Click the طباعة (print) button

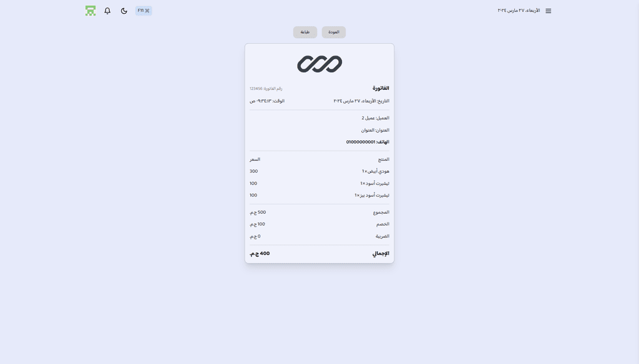point(305,32)
